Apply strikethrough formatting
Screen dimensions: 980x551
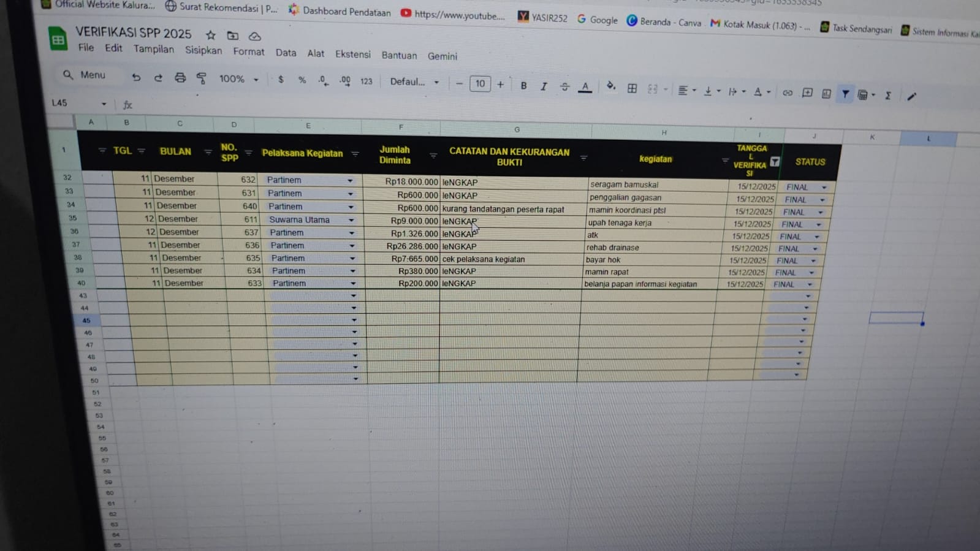click(564, 86)
